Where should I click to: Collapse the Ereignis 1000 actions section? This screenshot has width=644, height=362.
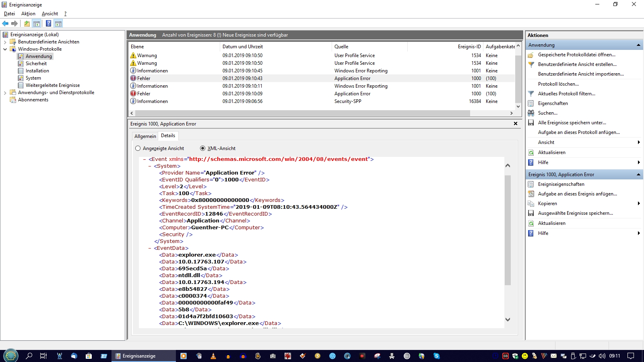click(x=638, y=175)
